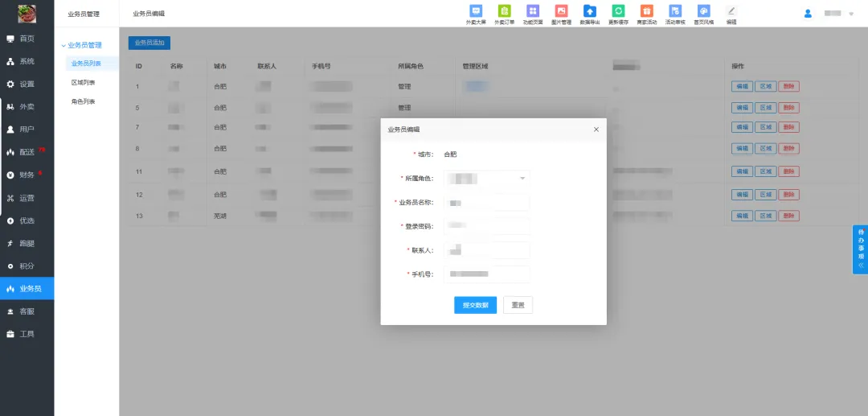Open 图片管理 image manager icon
This screenshot has height=416, width=868.
pos(562,11)
